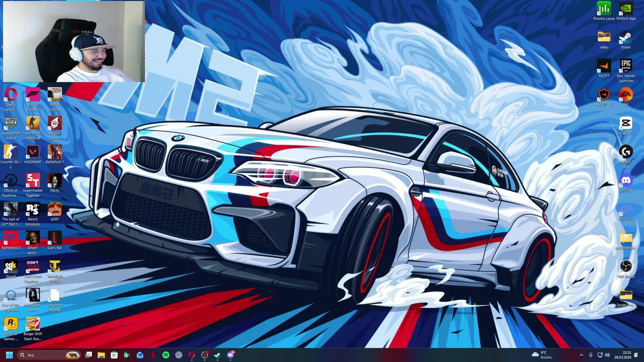Select Counter-Strike Offensive desktop shortcut

click(33, 128)
